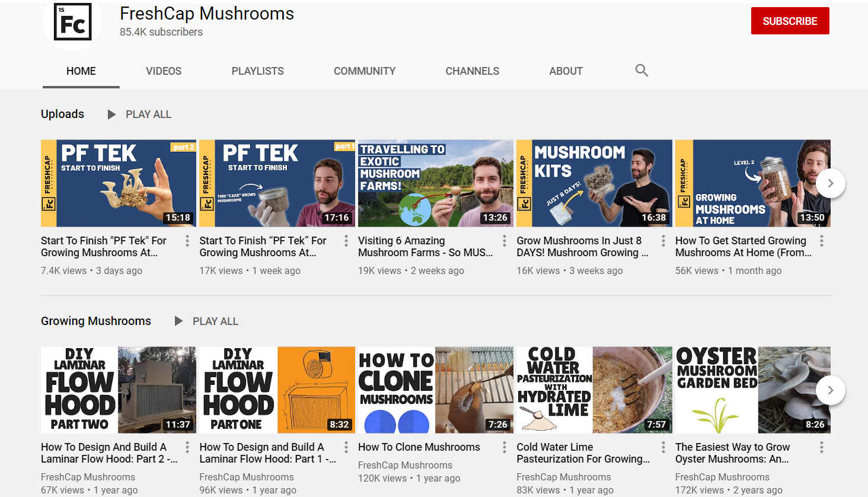Open more options for Cold Water Lime video

tap(663, 447)
